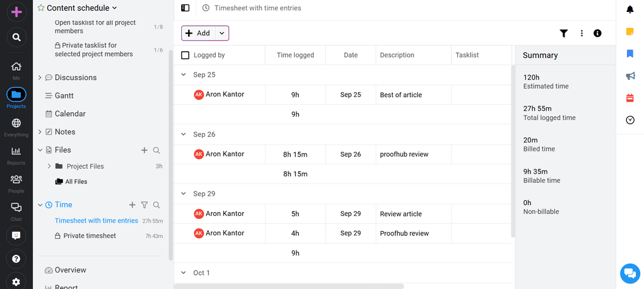
Task: Click the Add time entry button
Action: [198, 33]
